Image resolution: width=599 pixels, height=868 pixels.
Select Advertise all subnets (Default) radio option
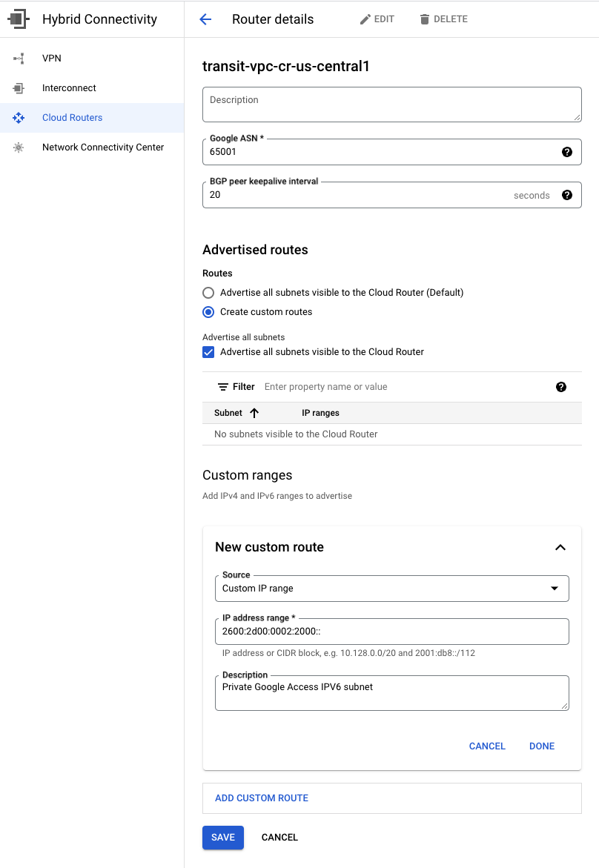[x=208, y=293]
